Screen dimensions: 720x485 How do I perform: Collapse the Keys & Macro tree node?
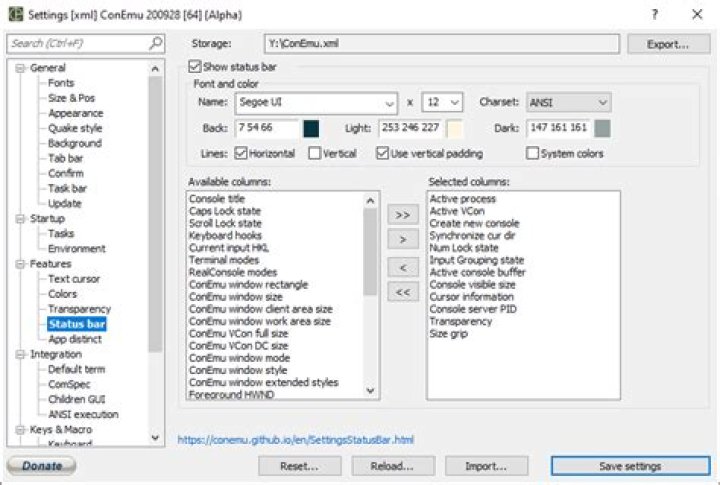coord(20,429)
